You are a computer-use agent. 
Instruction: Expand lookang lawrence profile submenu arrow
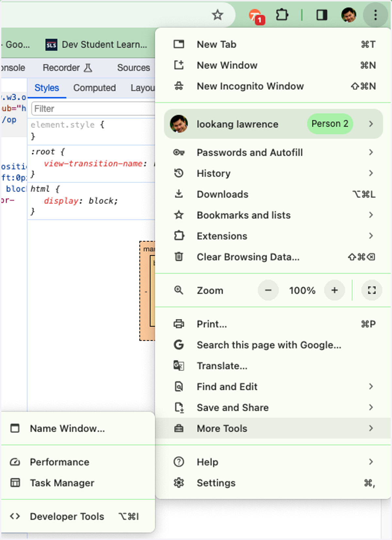click(x=371, y=124)
